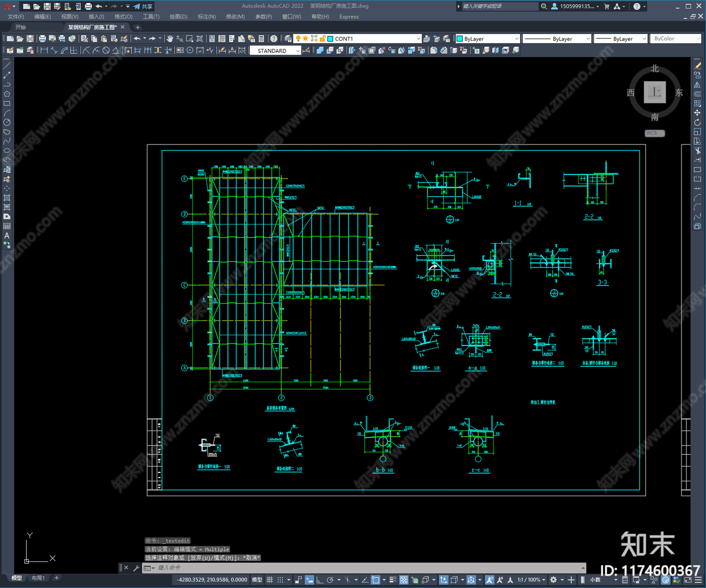Toggle object snap in the status bar
Screen dimensions: 706x588
pos(376,580)
